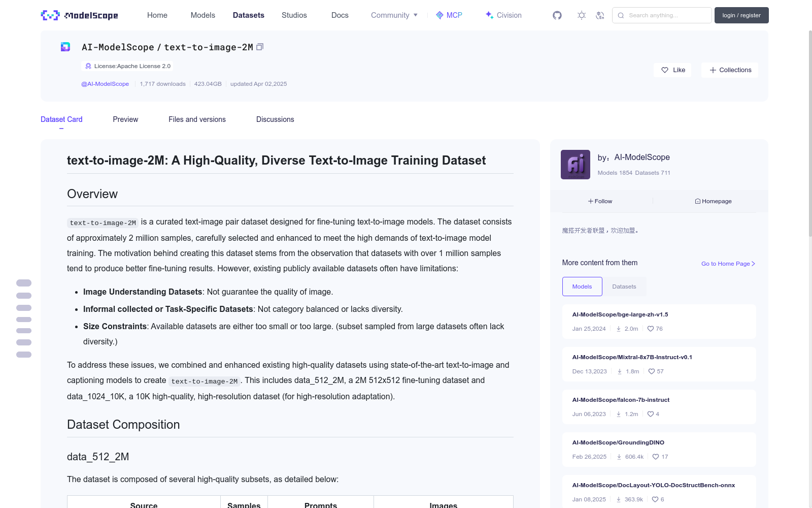812x508 pixels.
Task: Click the heart icon on falcon-7b-instruct card
Action: (x=651, y=414)
